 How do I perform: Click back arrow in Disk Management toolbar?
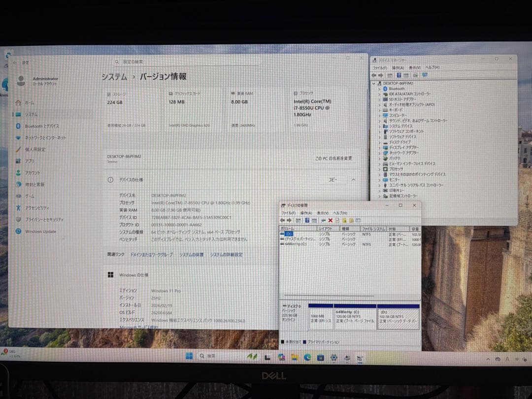point(282,221)
